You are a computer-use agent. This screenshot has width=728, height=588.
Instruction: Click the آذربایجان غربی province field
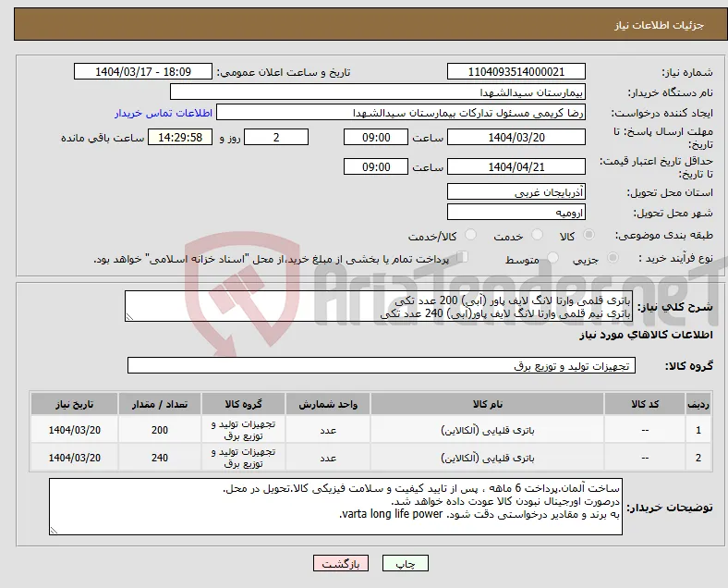click(x=516, y=191)
